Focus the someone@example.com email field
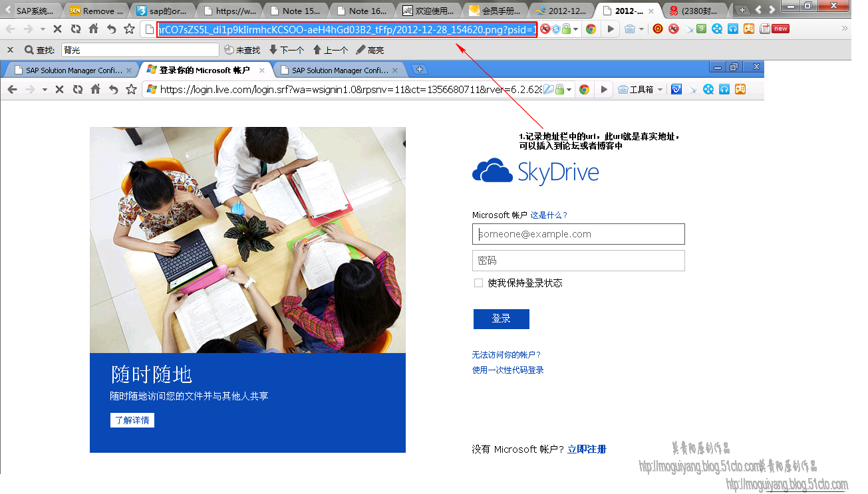The width and height of the screenshot is (868, 494). 579,234
